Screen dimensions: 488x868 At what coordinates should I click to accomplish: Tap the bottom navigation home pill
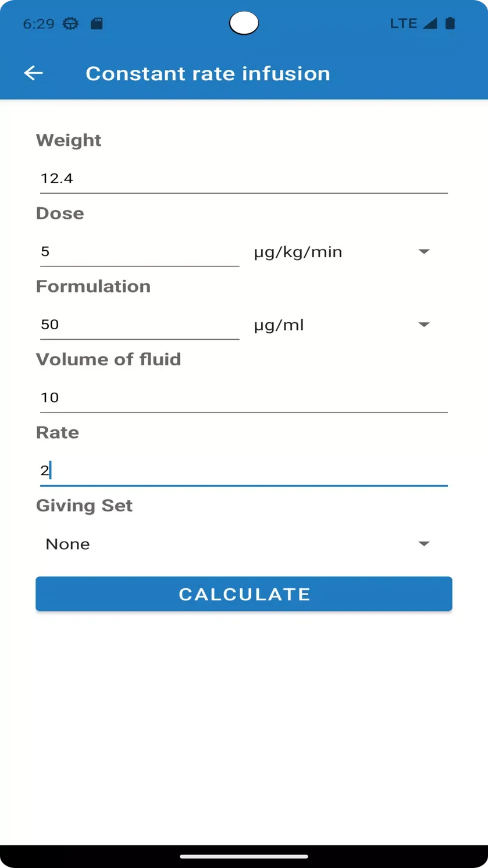244,856
